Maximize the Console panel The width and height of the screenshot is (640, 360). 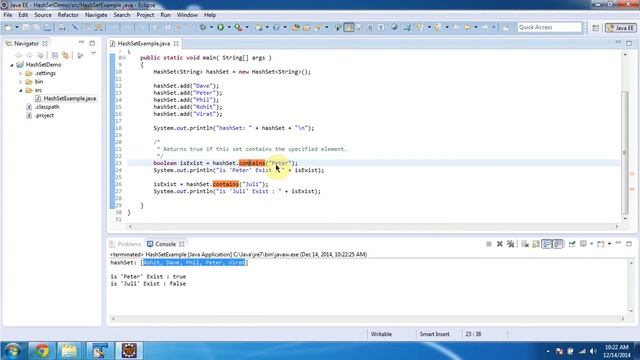(629, 244)
